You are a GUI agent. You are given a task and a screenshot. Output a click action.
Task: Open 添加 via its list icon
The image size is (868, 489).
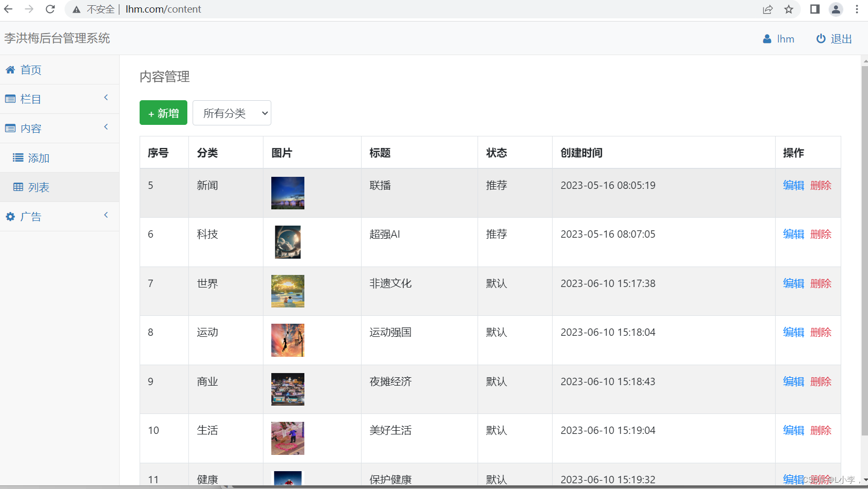pyautogui.click(x=18, y=157)
